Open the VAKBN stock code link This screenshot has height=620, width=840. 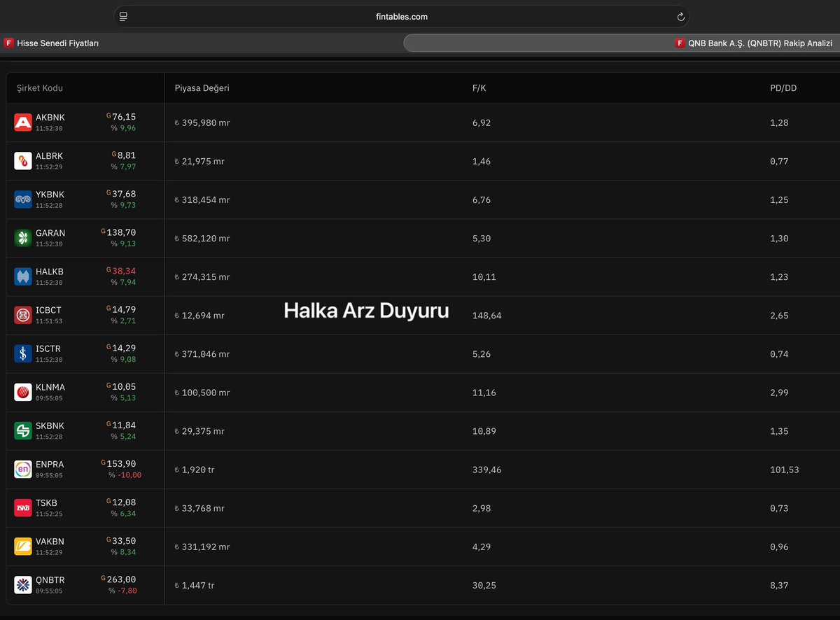[x=50, y=541]
